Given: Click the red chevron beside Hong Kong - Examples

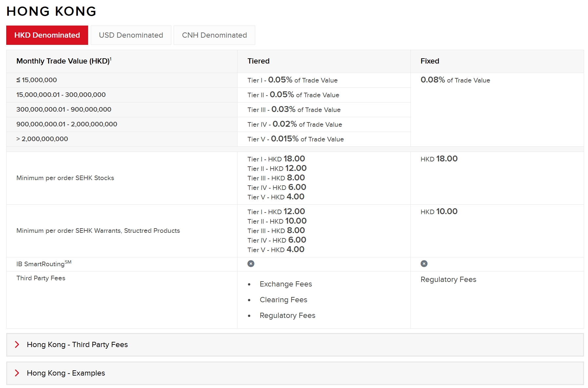Looking at the screenshot, I should click(17, 373).
